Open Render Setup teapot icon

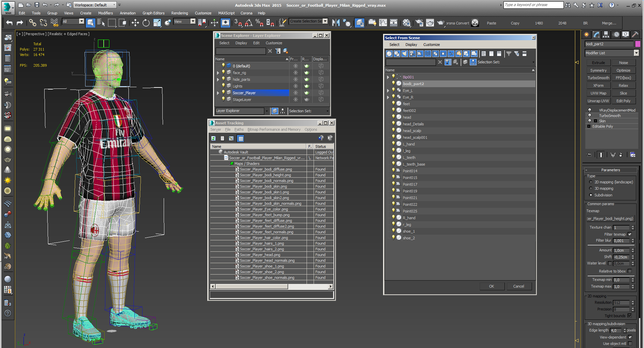pos(419,23)
